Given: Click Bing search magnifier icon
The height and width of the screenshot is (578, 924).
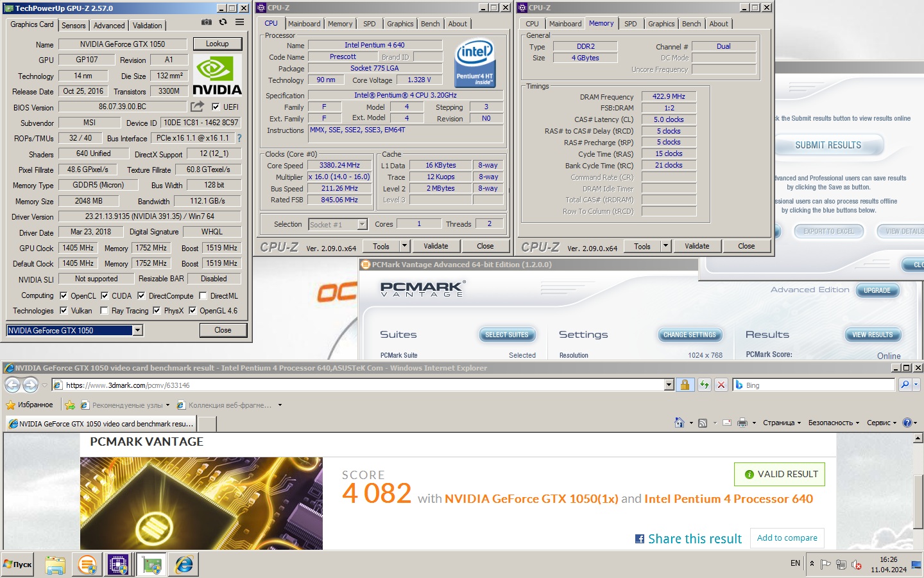Looking at the screenshot, I should point(905,385).
